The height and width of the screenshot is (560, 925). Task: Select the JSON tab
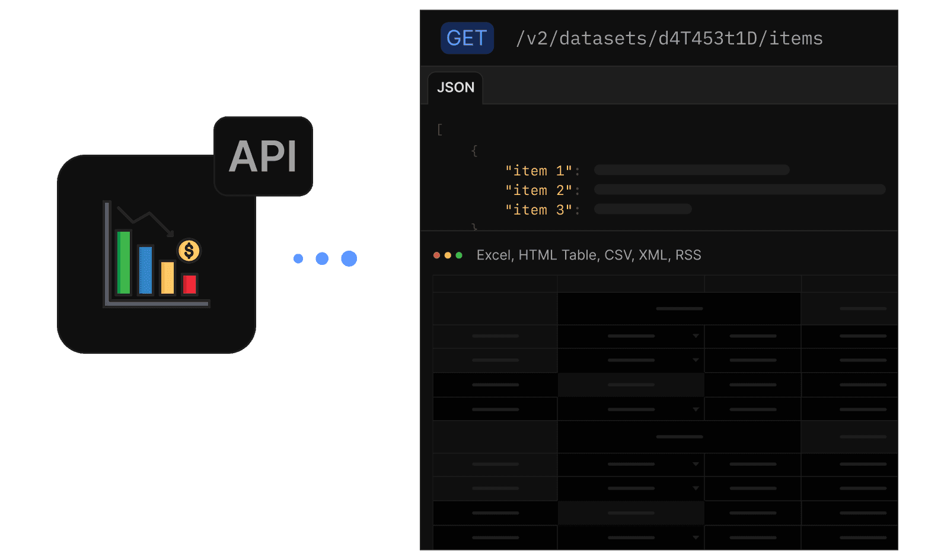(455, 88)
